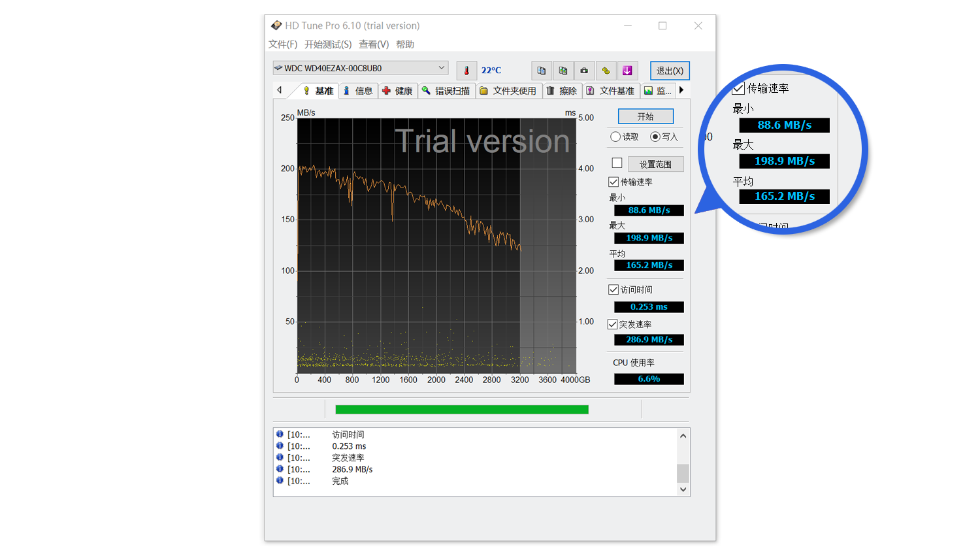Click the thermometer temperature icon
The height and width of the screenshot is (560, 980).
pos(466,71)
